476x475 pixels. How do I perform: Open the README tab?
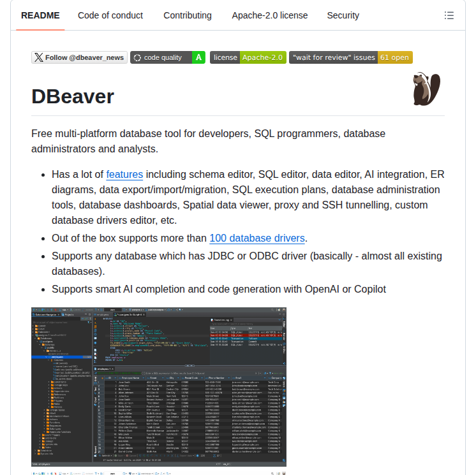click(40, 15)
